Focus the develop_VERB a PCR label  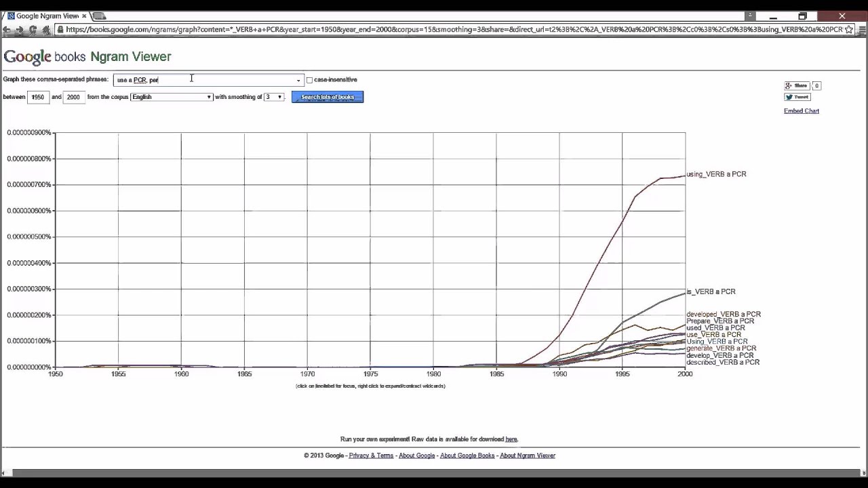point(719,355)
